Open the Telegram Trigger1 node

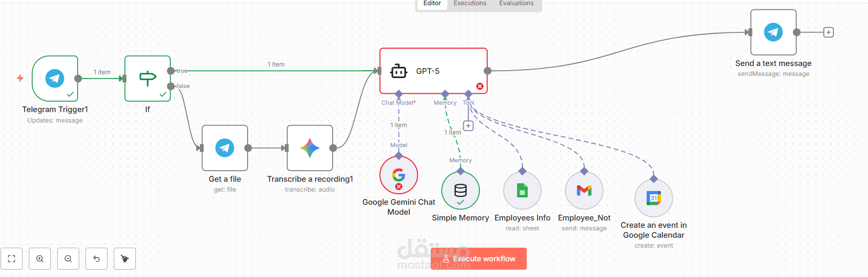[x=55, y=79]
